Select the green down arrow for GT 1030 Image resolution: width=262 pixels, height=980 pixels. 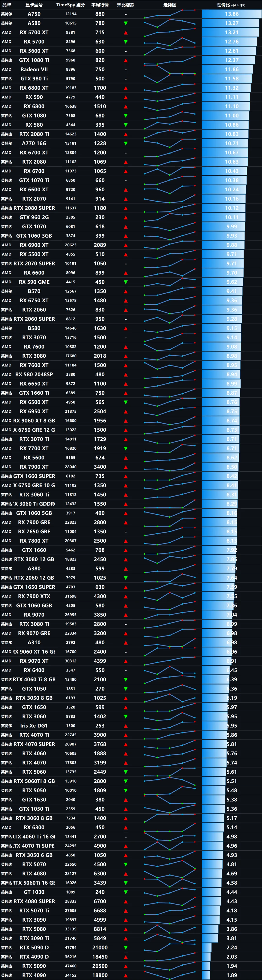pos(126,892)
